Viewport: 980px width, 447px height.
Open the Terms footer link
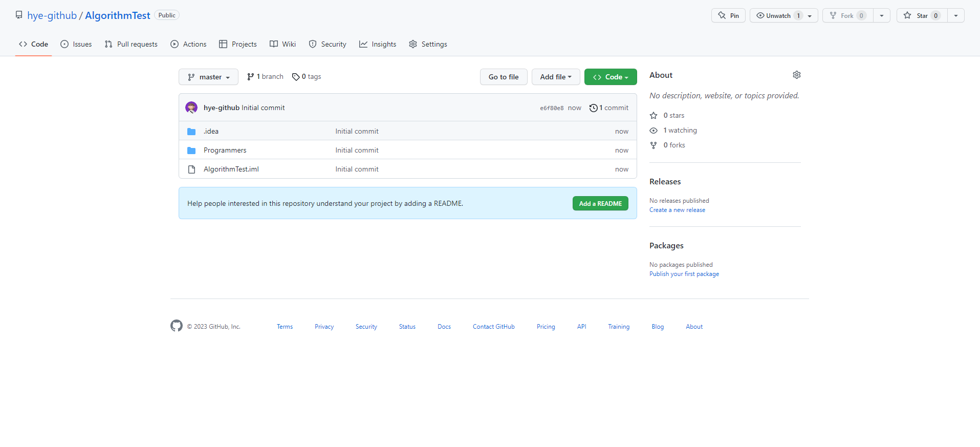click(285, 327)
